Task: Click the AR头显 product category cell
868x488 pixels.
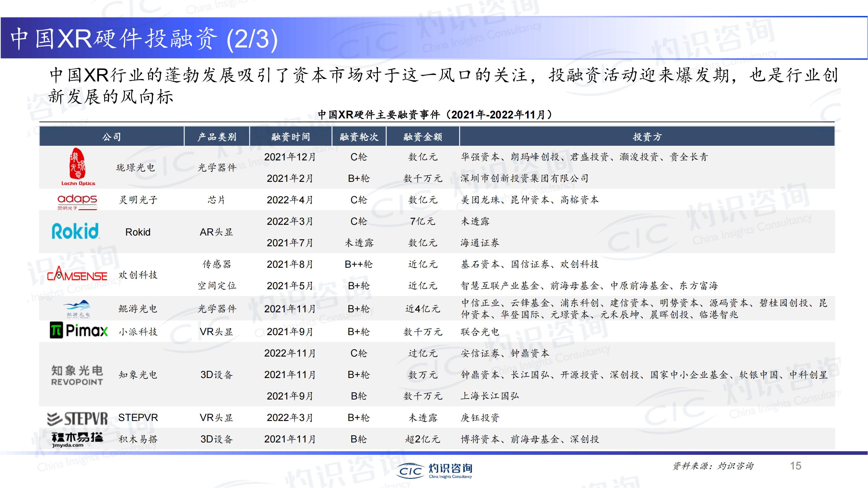Action: 216,232
